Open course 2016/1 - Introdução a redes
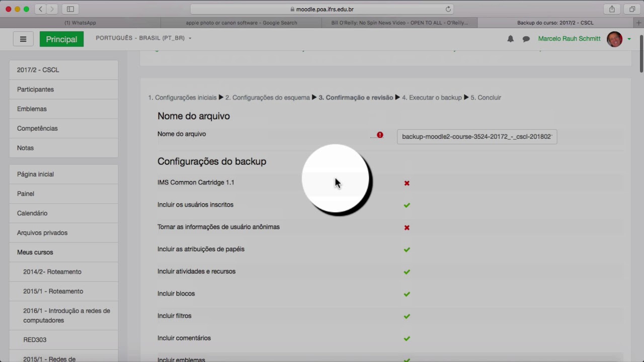This screenshot has width=644, height=362. [x=64, y=316]
